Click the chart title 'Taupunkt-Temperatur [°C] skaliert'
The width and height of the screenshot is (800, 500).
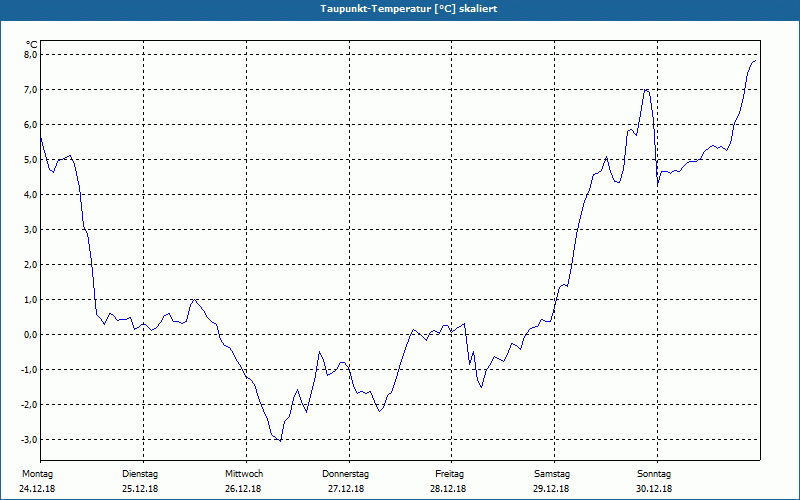[x=409, y=9]
